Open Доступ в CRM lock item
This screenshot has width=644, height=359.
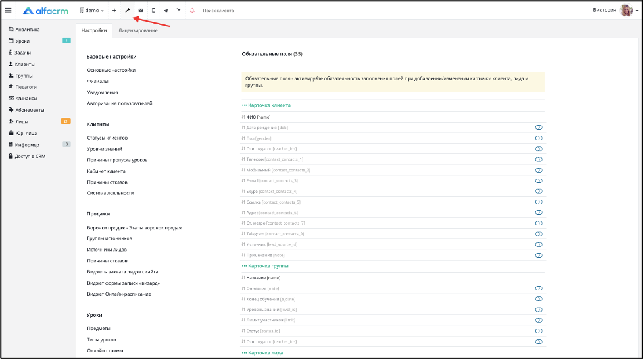point(27,156)
